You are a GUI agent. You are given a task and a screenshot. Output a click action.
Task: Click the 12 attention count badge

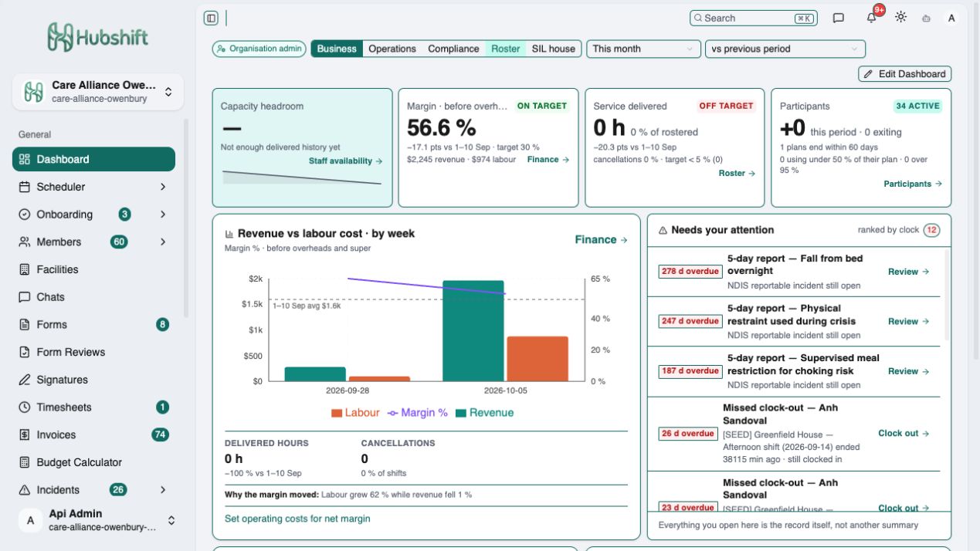tap(932, 230)
